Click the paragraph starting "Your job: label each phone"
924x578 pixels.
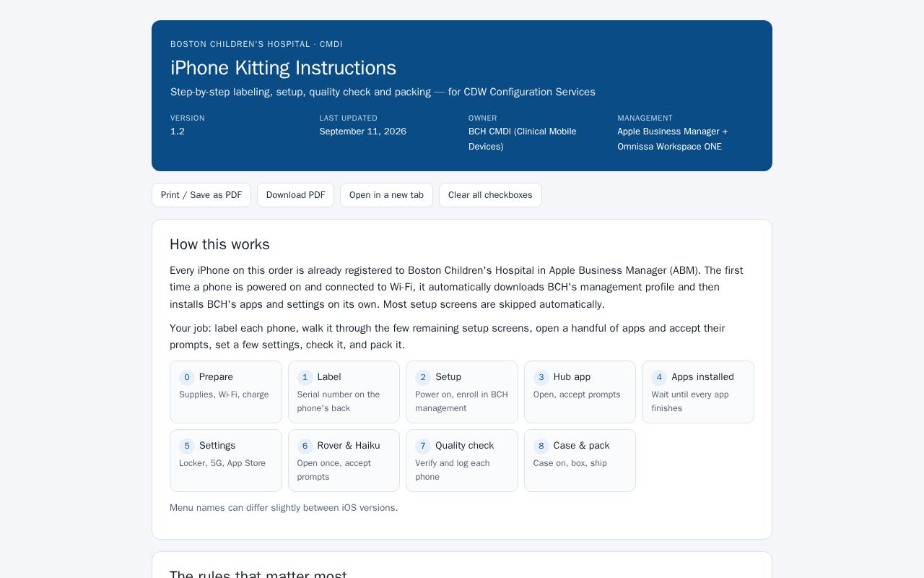point(462,337)
